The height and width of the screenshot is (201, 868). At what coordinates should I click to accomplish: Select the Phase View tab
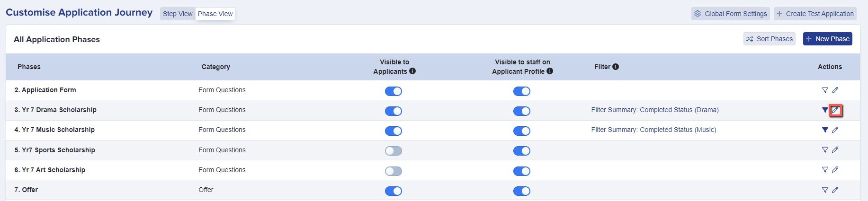[215, 14]
